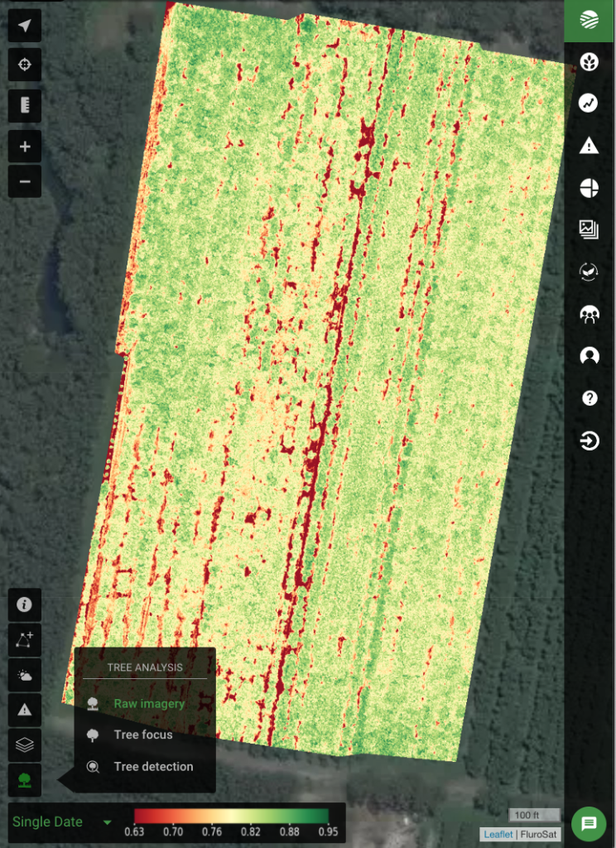Viewport: 616px width, 848px height.
Task: Open the users group icon
Action: [589, 314]
